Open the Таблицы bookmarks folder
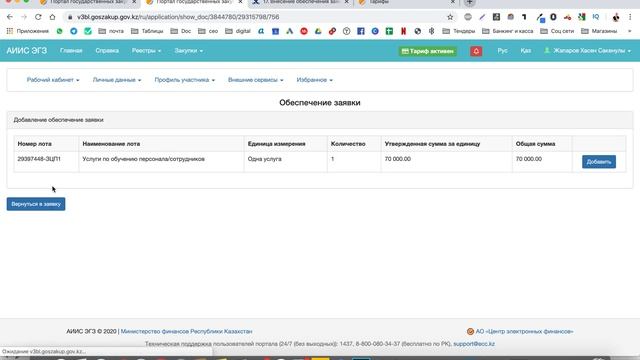 tap(147, 31)
